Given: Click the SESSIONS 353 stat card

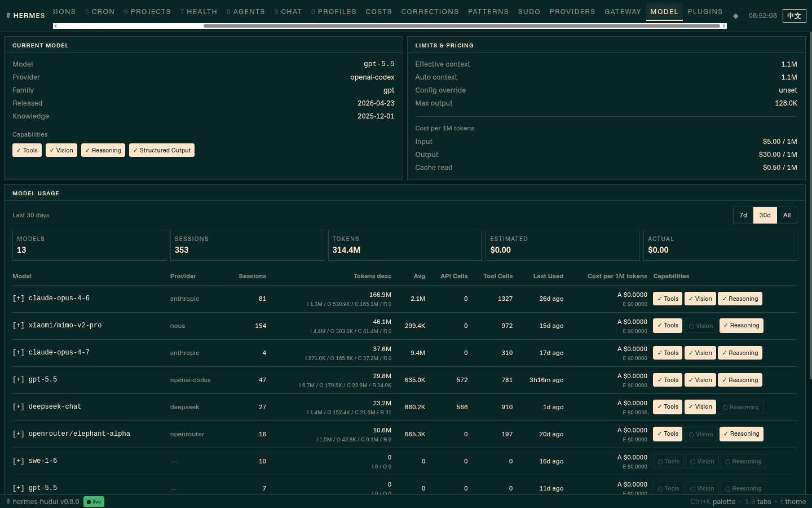Looking at the screenshot, I should tap(247, 245).
